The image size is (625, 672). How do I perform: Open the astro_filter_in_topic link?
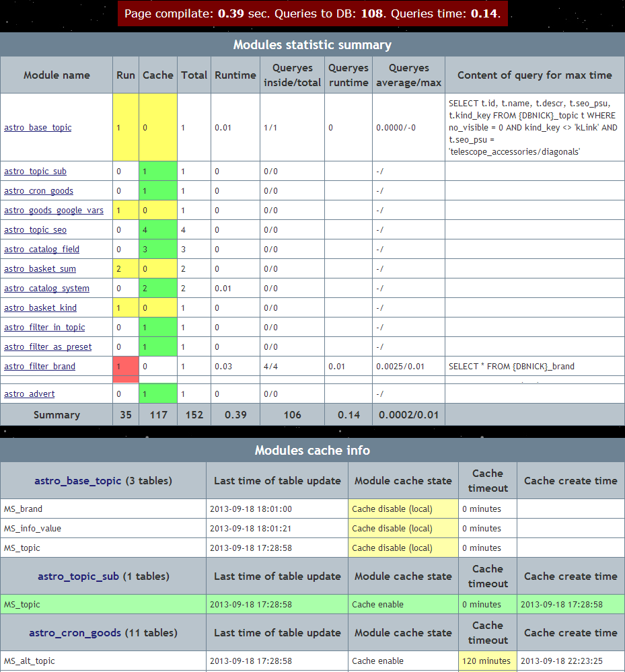point(44,328)
